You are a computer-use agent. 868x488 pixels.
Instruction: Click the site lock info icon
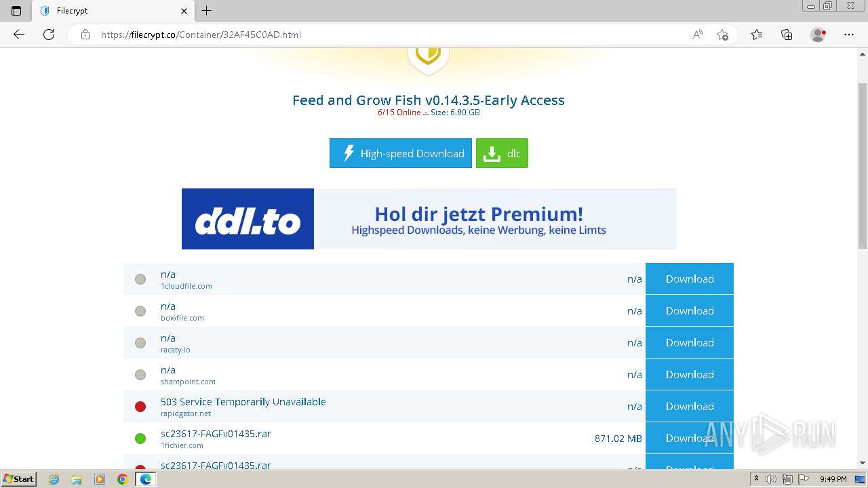click(x=85, y=35)
